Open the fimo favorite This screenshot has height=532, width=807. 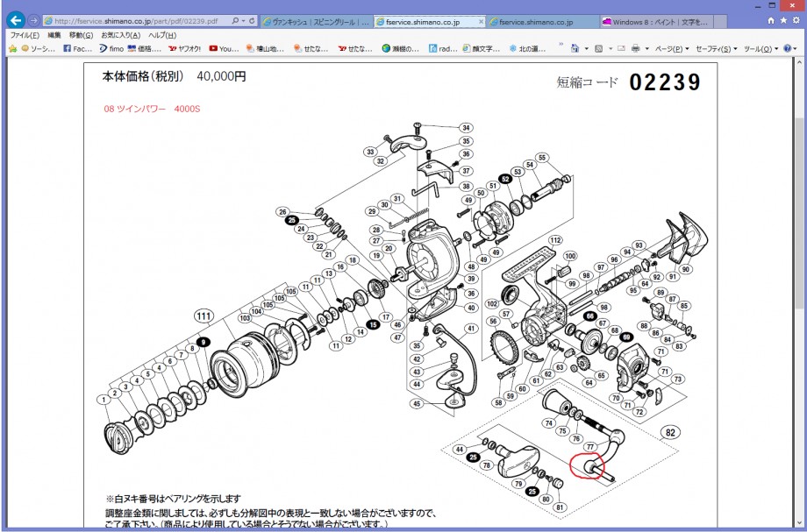click(x=111, y=49)
